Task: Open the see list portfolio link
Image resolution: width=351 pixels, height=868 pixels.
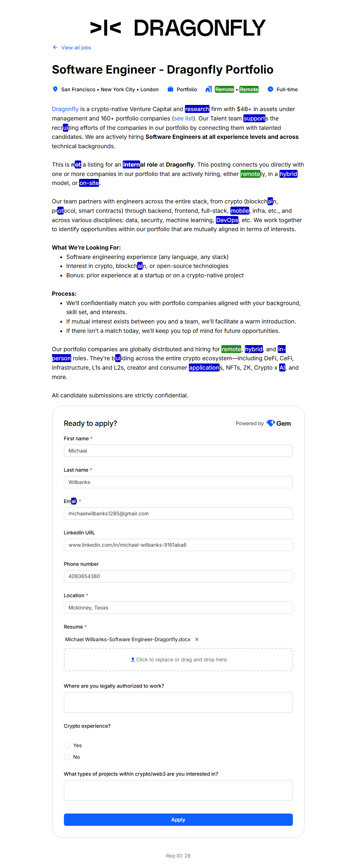Action: click(x=183, y=118)
